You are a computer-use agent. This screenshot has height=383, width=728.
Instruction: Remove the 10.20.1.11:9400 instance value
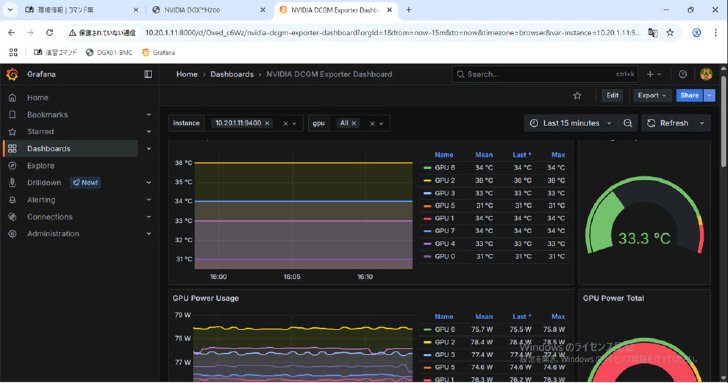coord(267,123)
